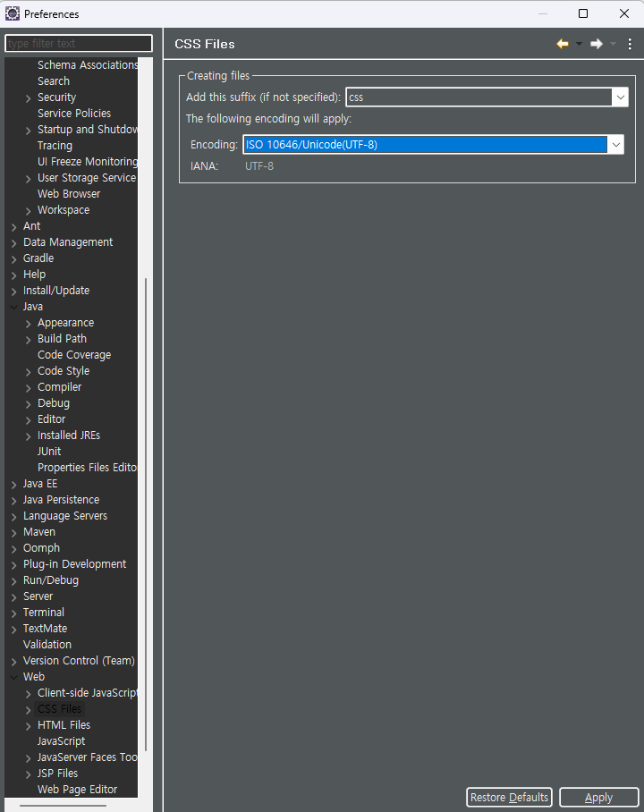Expand the JavaServer Faces Tools node
This screenshot has height=812, width=644.
pos(29,758)
